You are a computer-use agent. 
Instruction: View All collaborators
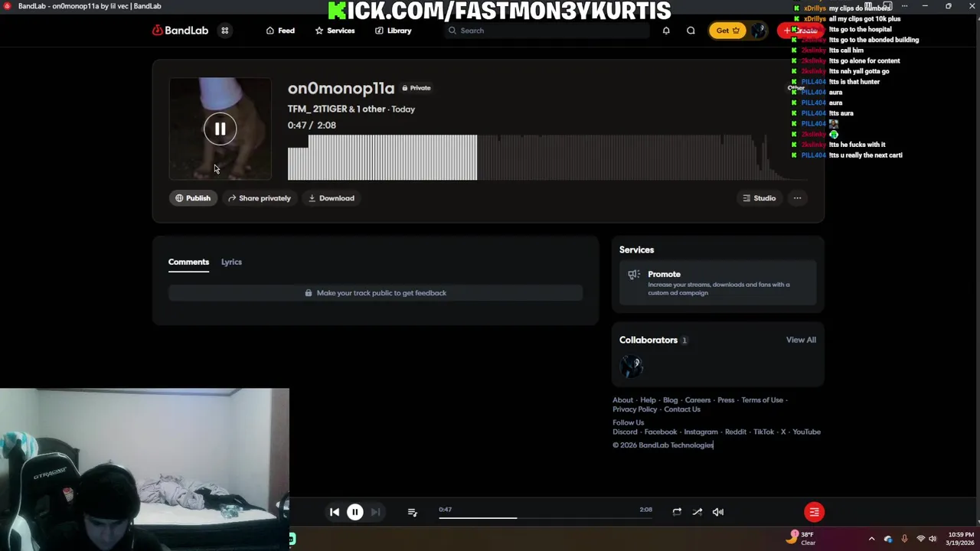click(x=801, y=340)
